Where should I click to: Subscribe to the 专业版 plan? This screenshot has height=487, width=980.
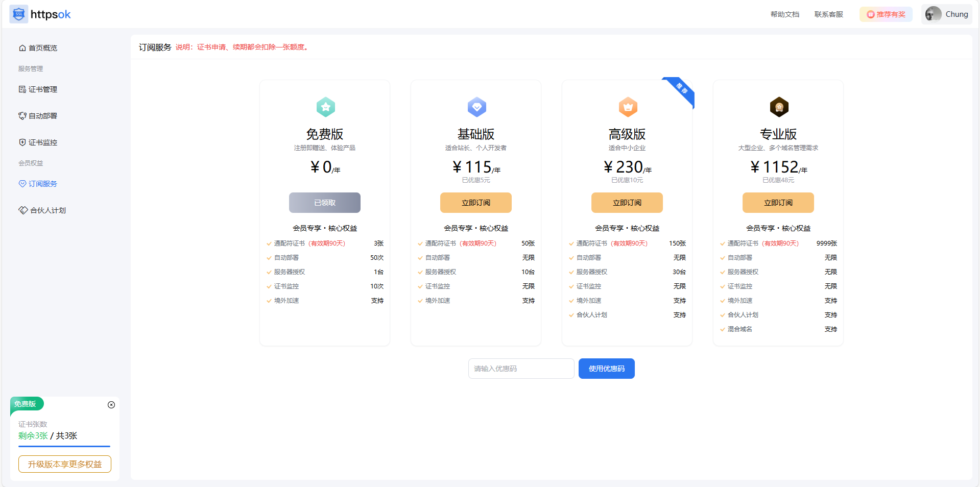(778, 203)
